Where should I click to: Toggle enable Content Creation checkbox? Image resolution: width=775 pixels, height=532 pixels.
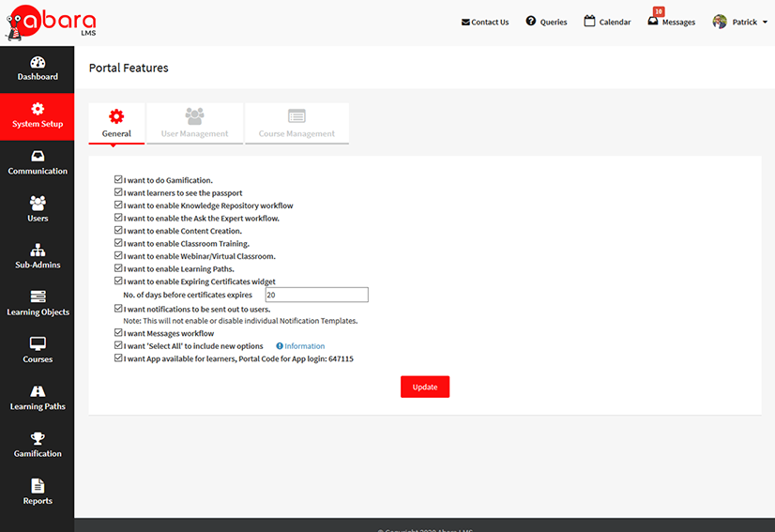point(118,231)
